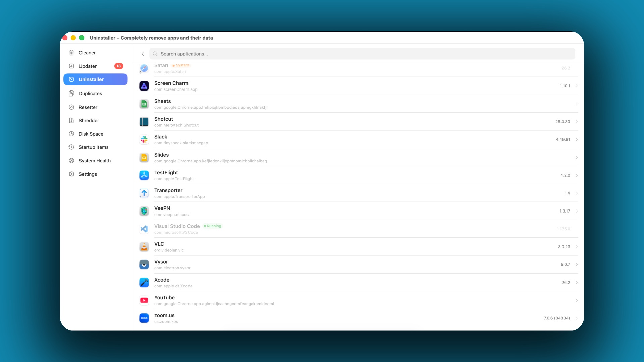The width and height of the screenshot is (644, 362).
Task: Click the Slack app icon
Action: (x=144, y=139)
